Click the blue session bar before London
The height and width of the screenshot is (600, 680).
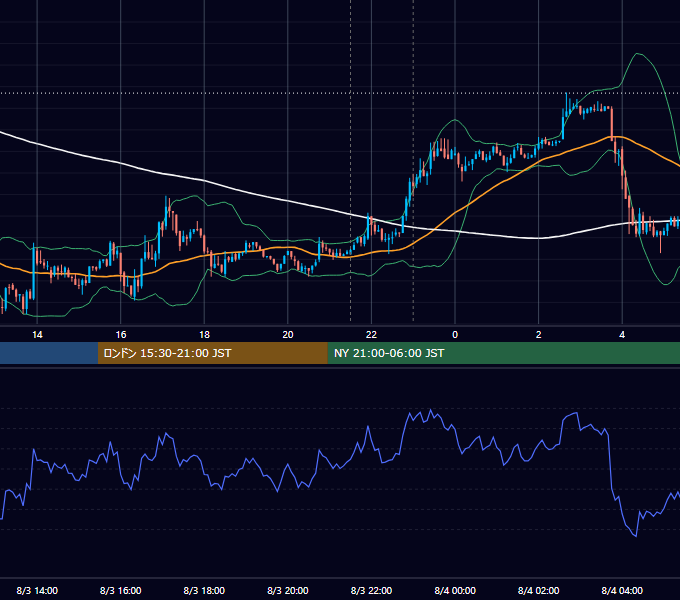[x=49, y=353]
